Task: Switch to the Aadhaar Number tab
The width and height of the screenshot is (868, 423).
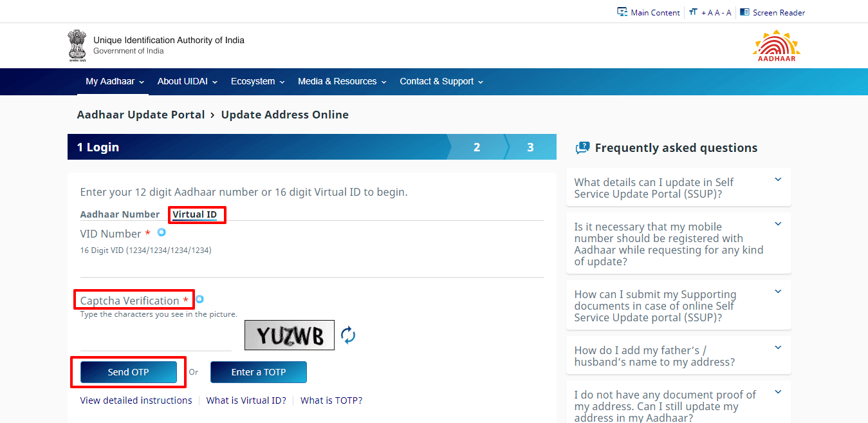Action: click(x=120, y=214)
